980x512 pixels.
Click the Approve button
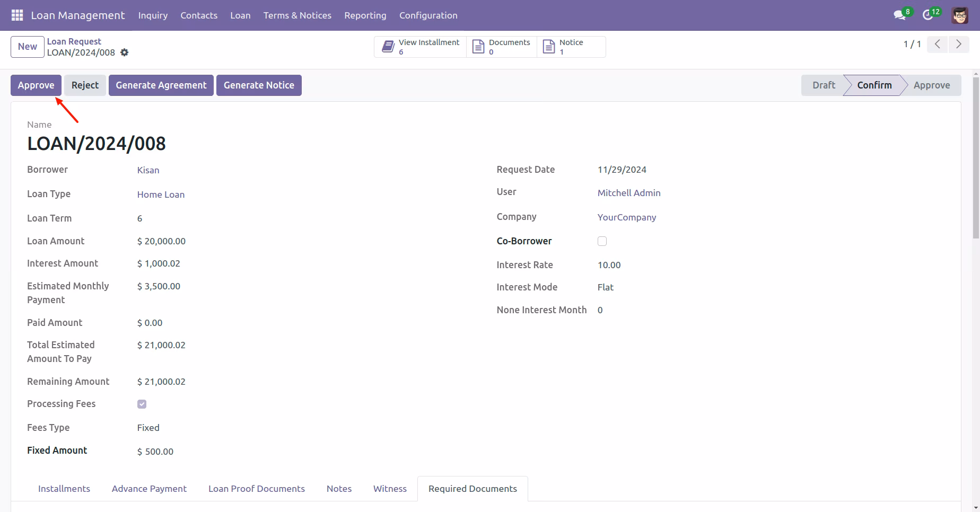pyautogui.click(x=36, y=85)
